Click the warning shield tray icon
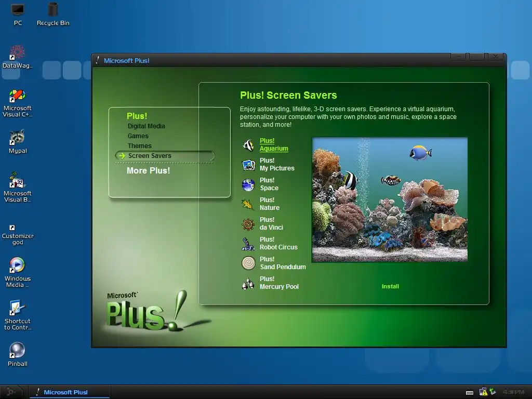This screenshot has height=399, width=532. (483, 392)
